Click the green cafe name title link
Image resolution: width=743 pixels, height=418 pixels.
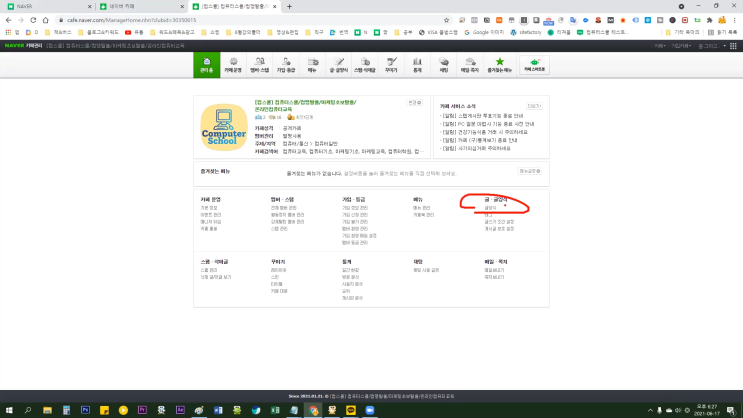click(x=305, y=106)
